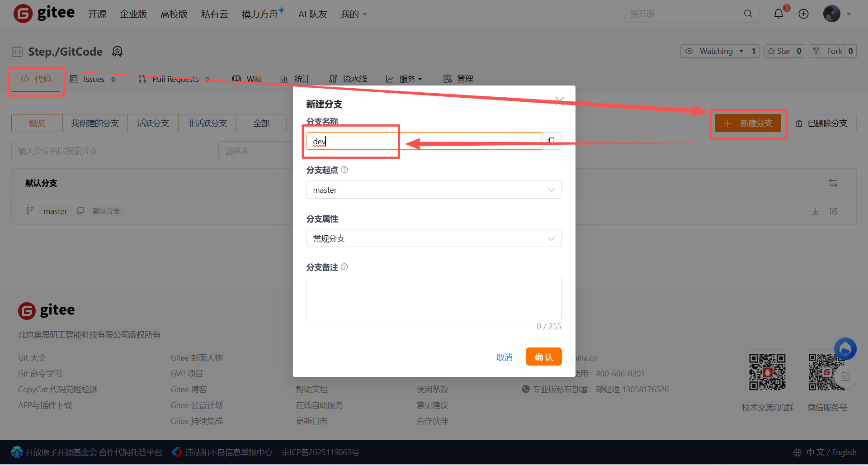Open the 统计 tab
The width and height of the screenshot is (868, 466).
coord(295,79)
